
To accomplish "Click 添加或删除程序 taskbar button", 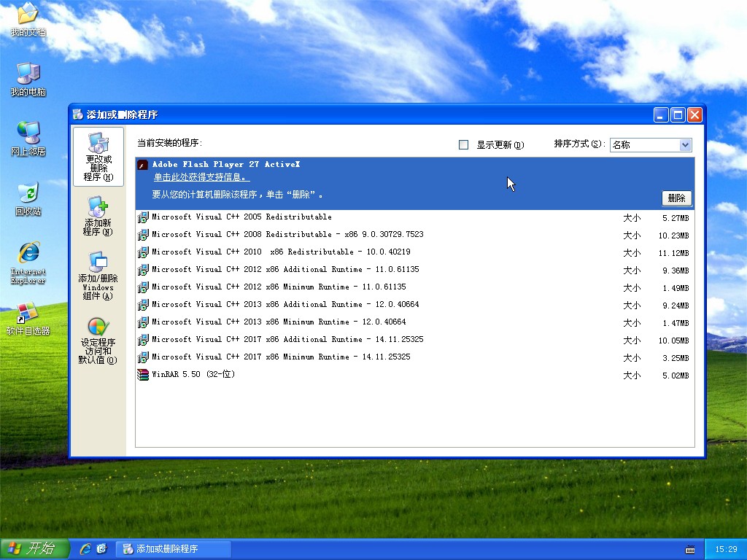I will 174,548.
